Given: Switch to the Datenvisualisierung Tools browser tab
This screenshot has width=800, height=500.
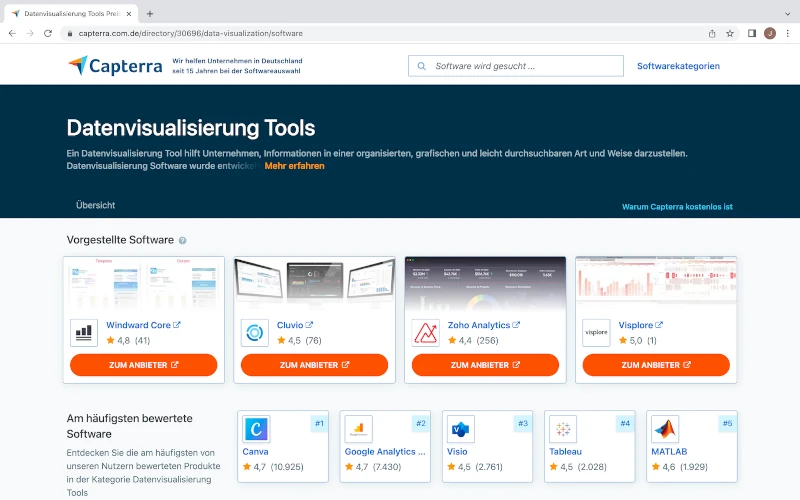Looking at the screenshot, I should point(71,14).
